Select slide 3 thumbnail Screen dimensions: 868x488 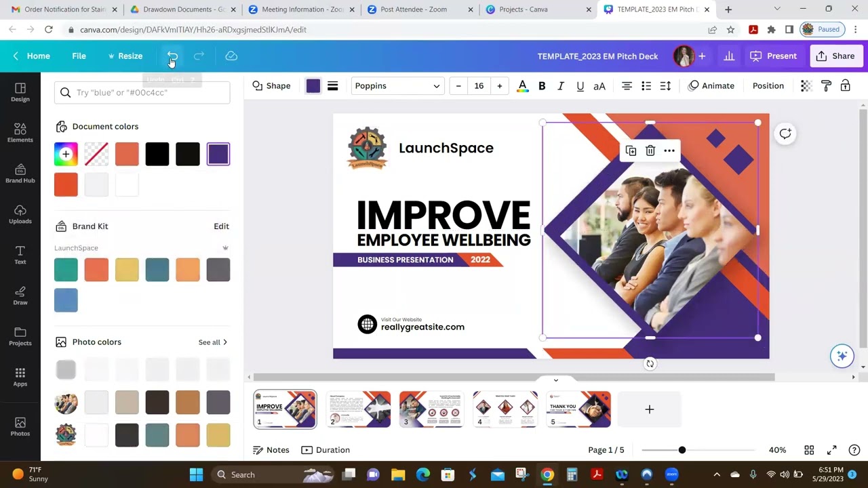[431, 409]
